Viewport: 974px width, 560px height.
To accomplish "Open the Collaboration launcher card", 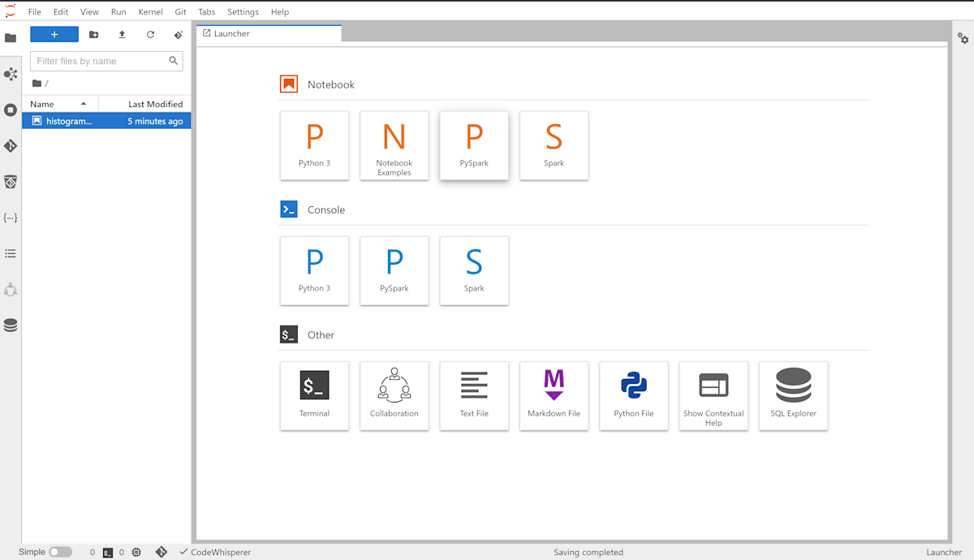I will point(394,396).
